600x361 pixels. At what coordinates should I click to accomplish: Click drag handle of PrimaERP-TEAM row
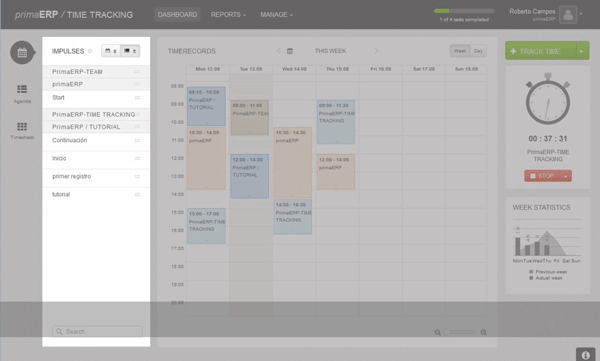137,72
